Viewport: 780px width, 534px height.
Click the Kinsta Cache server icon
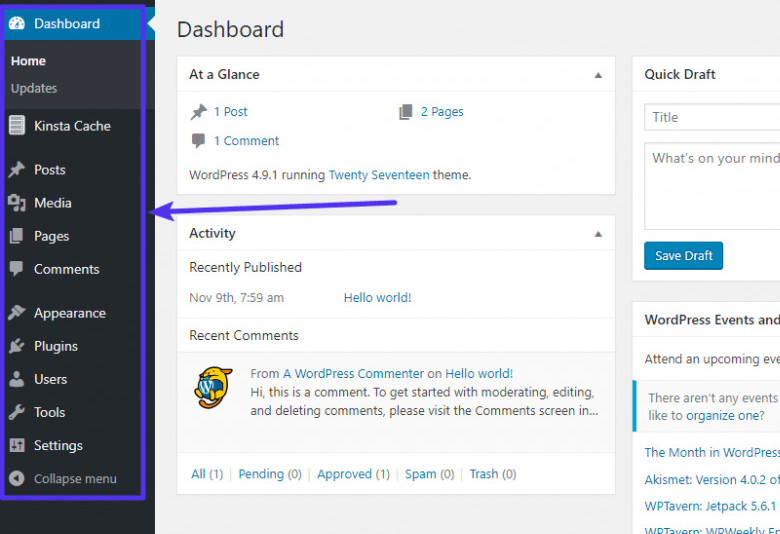[x=16, y=125]
